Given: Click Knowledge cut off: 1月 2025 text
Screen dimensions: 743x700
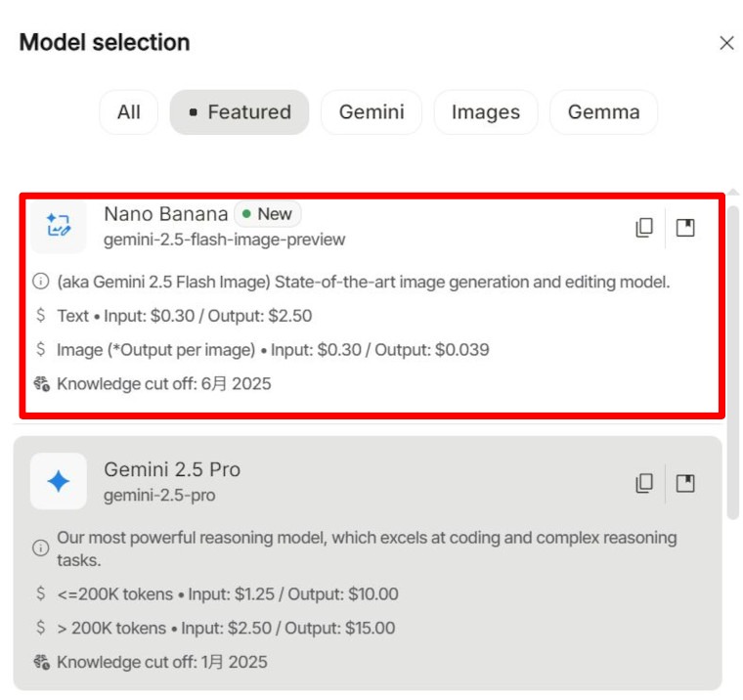Looking at the screenshot, I should pyautogui.click(x=162, y=662).
